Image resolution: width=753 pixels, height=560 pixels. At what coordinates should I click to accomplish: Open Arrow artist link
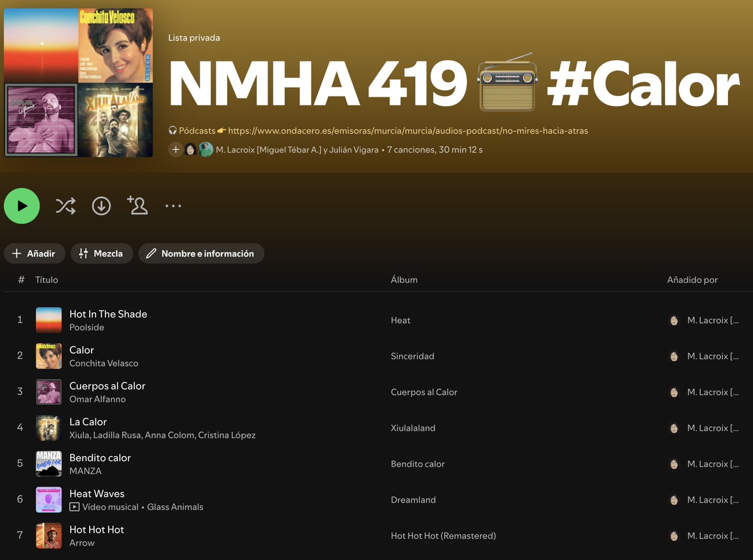[x=82, y=543]
